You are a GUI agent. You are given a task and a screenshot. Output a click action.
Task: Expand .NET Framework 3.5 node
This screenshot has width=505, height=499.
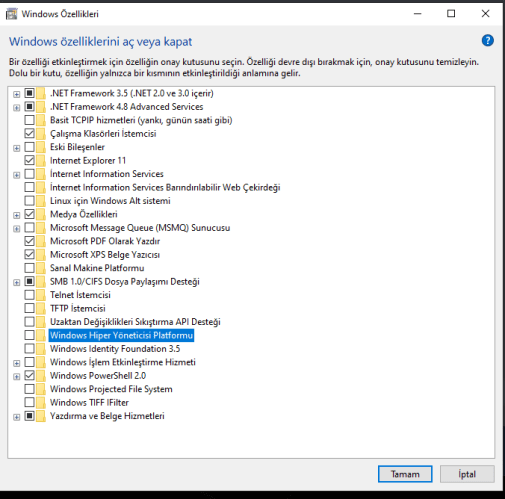coord(16,94)
